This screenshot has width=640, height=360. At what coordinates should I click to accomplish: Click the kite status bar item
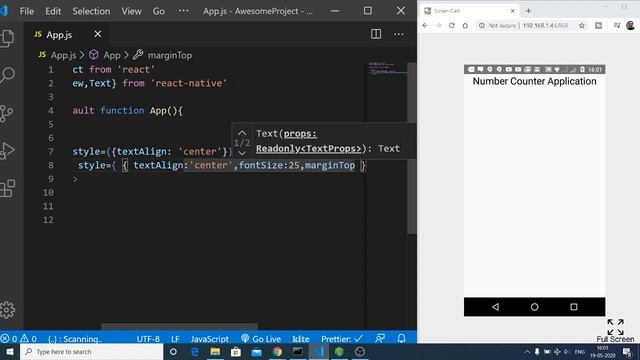point(301,339)
